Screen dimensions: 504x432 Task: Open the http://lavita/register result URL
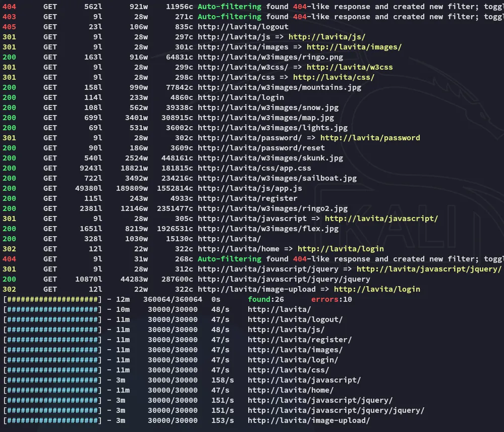point(248,198)
